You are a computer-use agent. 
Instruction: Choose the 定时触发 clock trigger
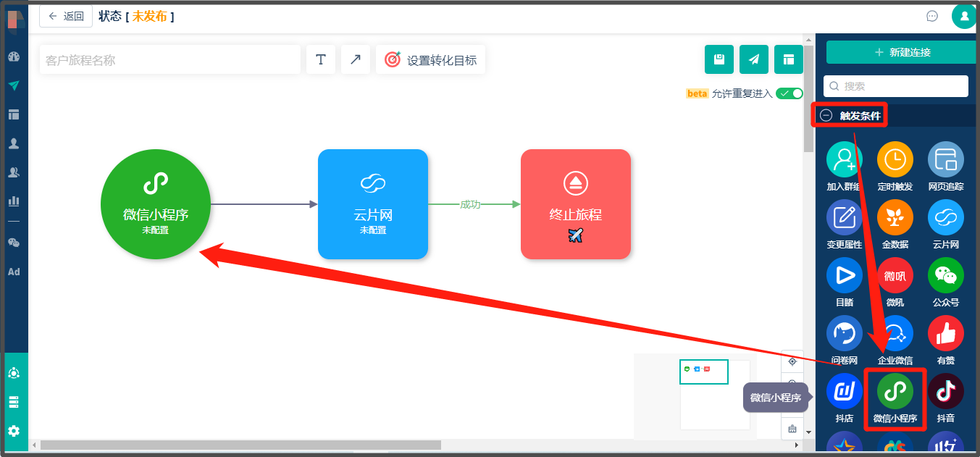click(895, 160)
